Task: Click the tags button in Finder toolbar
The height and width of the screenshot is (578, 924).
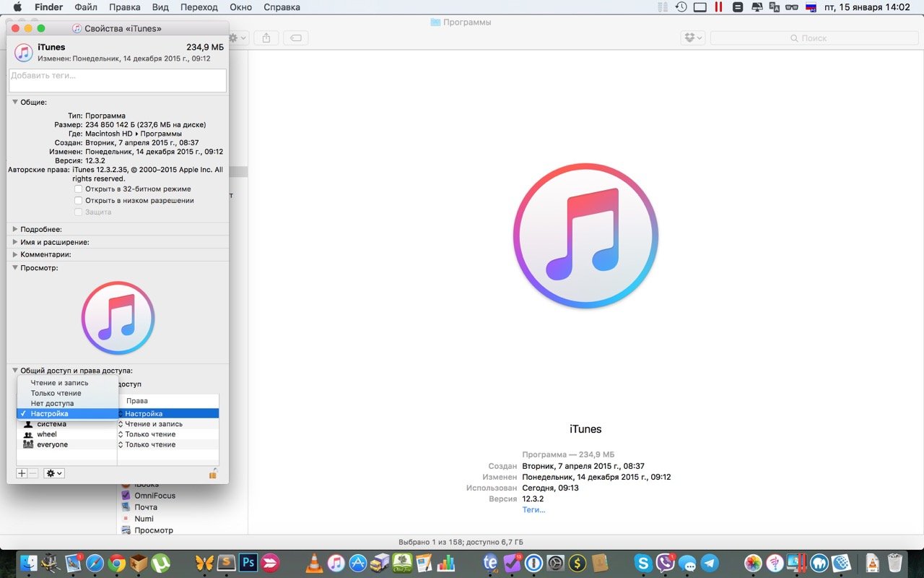Action: [x=297, y=38]
